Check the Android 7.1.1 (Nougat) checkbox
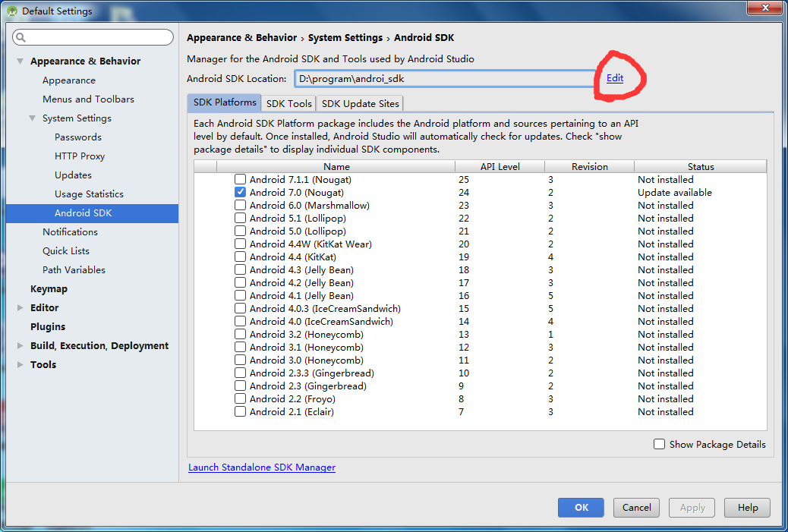The image size is (788, 532). tap(240, 179)
